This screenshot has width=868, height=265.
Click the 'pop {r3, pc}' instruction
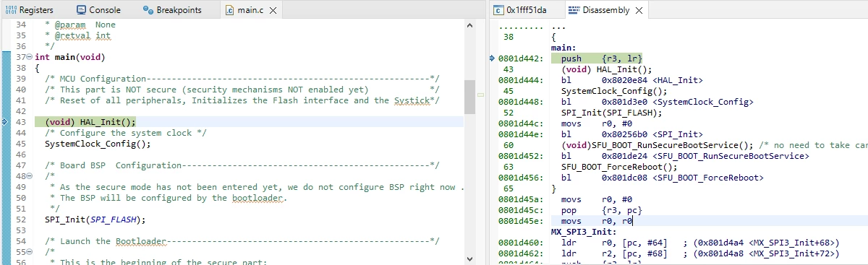pos(602,210)
